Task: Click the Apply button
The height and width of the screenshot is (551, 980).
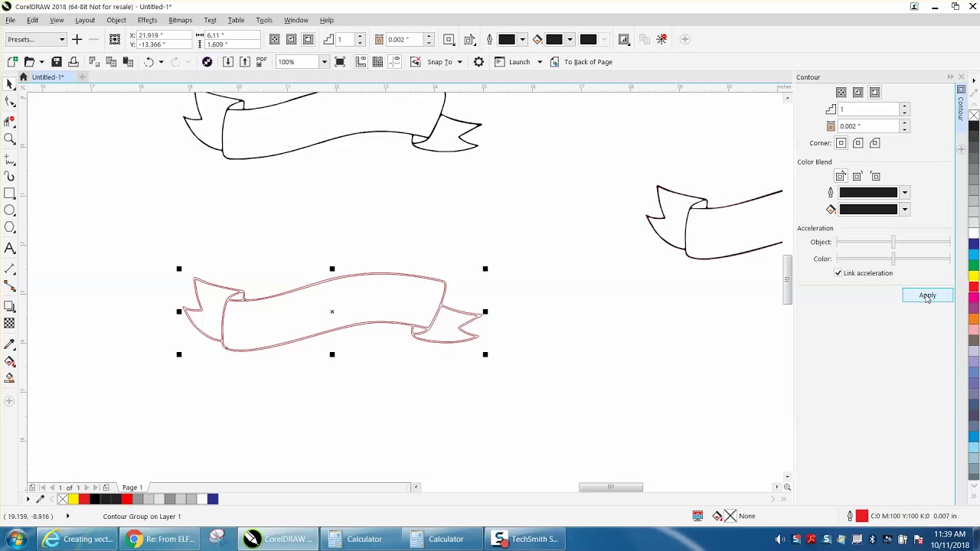Action: pyautogui.click(x=927, y=295)
